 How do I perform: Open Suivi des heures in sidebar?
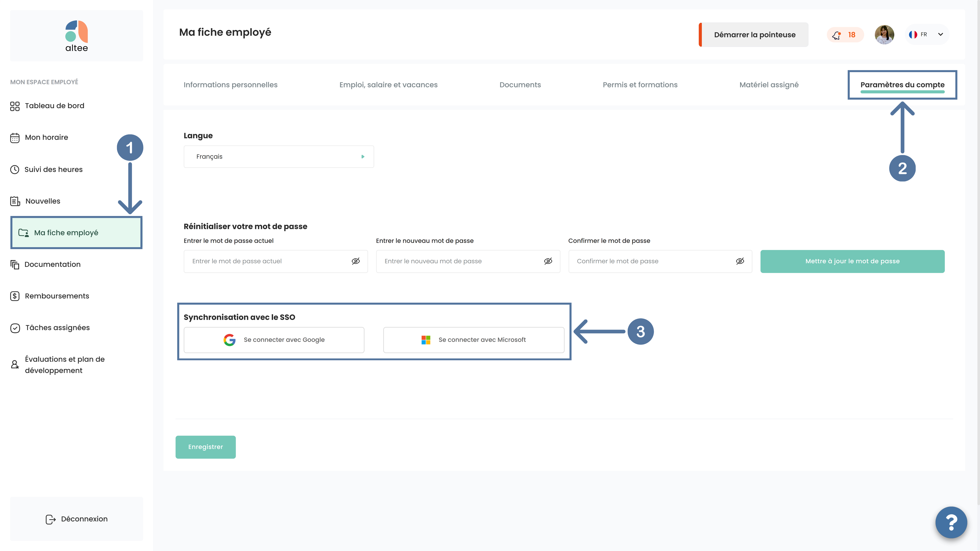click(x=53, y=170)
